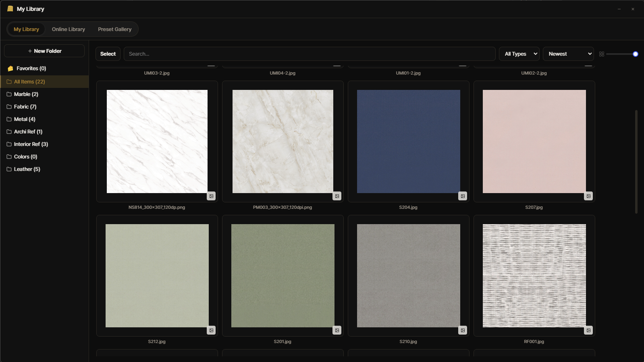Click image type icon on NS814 marble thumbnail
Image resolution: width=644 pixels, height=362 pixels.
pyautogui.click(x=211, y=196)
